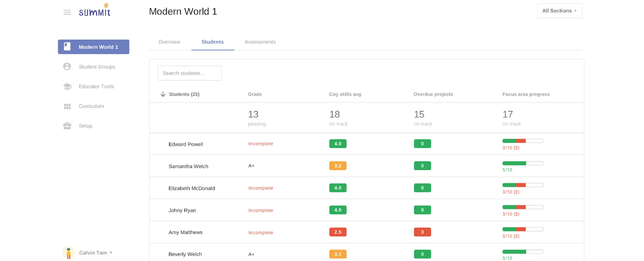Click Calvin Tam's avatar picture
This screenshot has width=644, height=261.
69,253
